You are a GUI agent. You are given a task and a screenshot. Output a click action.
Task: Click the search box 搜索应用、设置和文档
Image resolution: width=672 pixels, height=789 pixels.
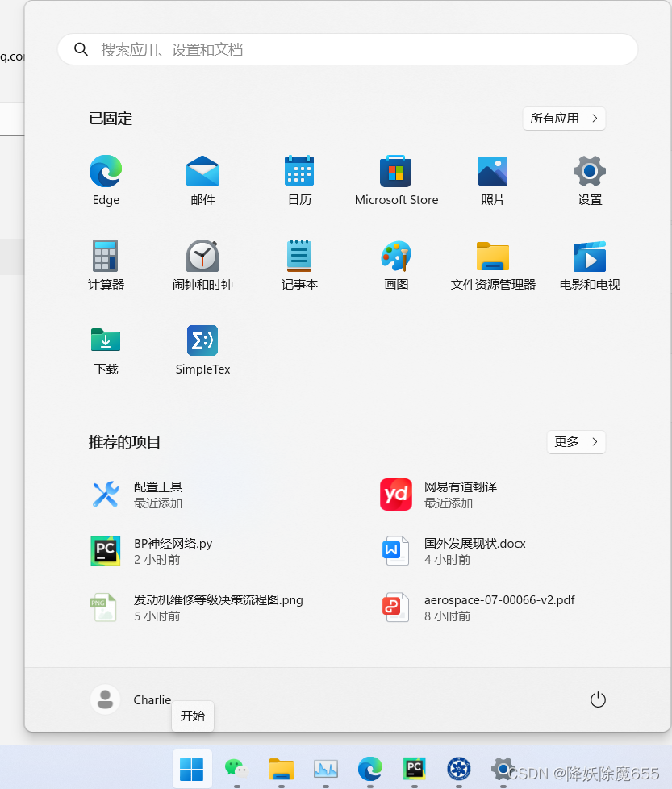click(x=348, y=49)
